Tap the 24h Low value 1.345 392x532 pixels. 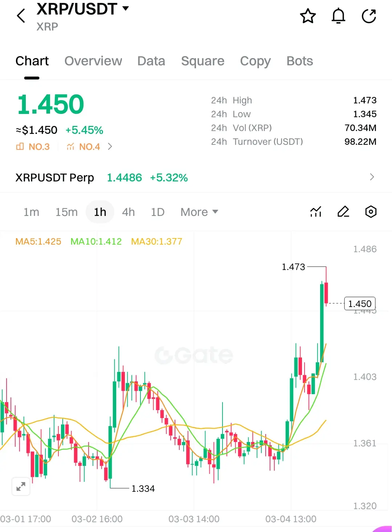coord(365,114)
